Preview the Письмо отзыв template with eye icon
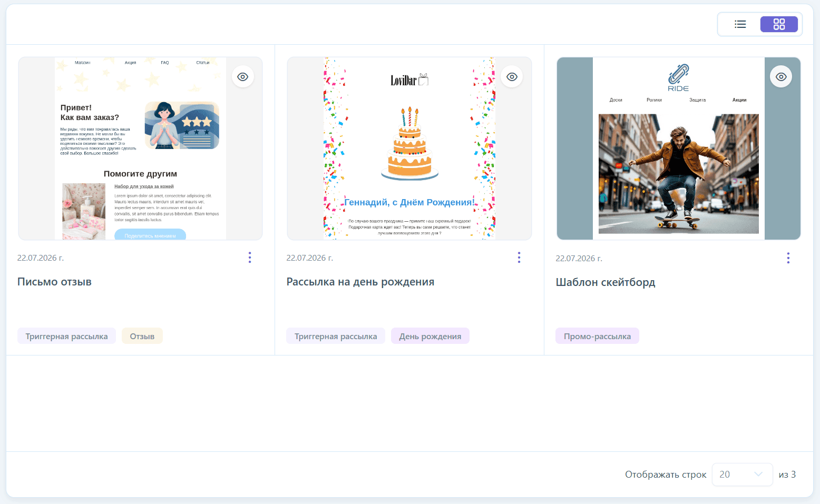This screenshot has height=504, width=820. (x=242, y=77)
